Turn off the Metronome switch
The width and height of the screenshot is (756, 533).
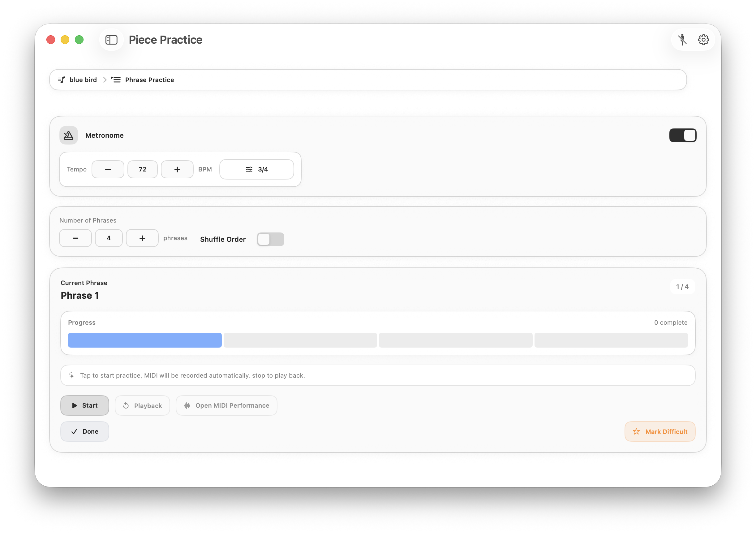click(683, 135)
